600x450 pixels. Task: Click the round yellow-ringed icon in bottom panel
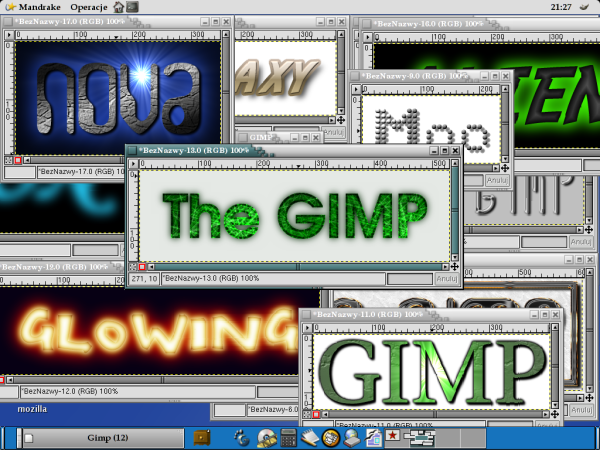click(331, 438)
